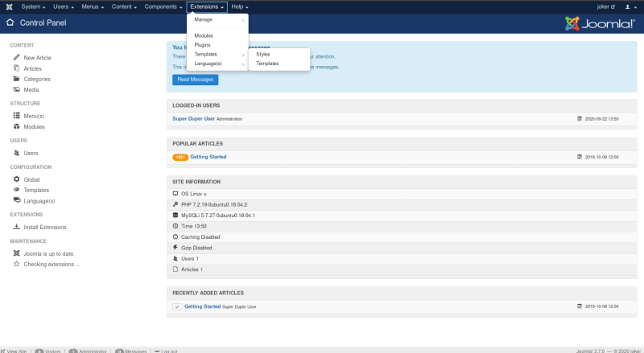The image size is (644, 353).
Task: Click the Joomla logo icon in top bar
Action: 9,6
